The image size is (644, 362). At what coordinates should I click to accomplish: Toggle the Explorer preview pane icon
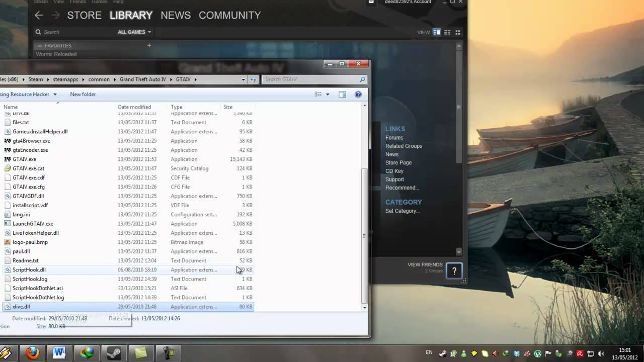342,95
